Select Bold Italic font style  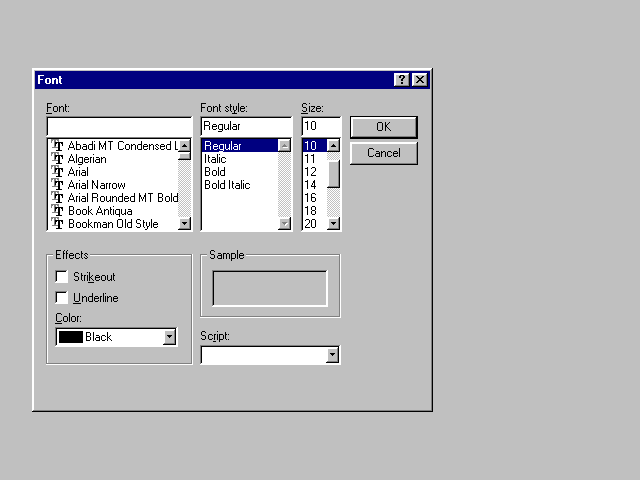pyautogui.click(x=227, y=185)
